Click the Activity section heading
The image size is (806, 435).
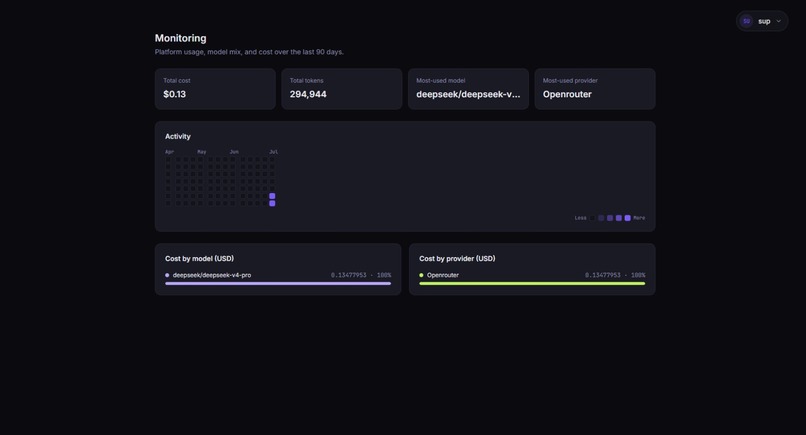pos(178,136)
